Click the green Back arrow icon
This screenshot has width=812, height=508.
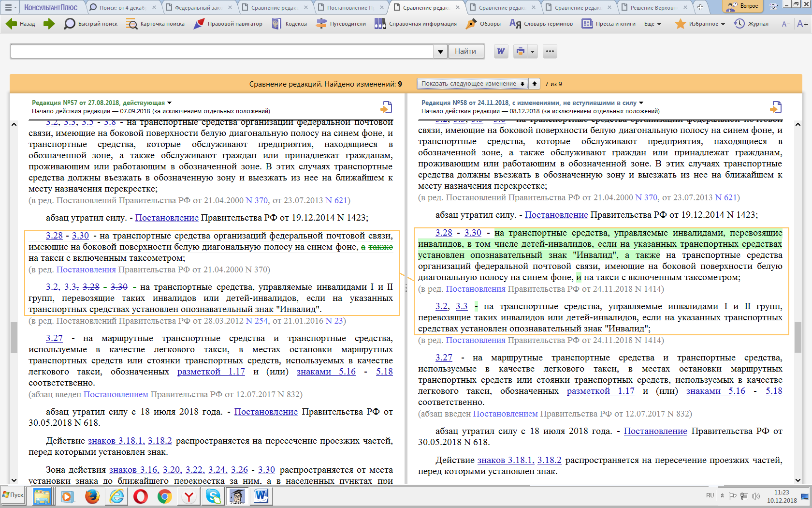11,24
